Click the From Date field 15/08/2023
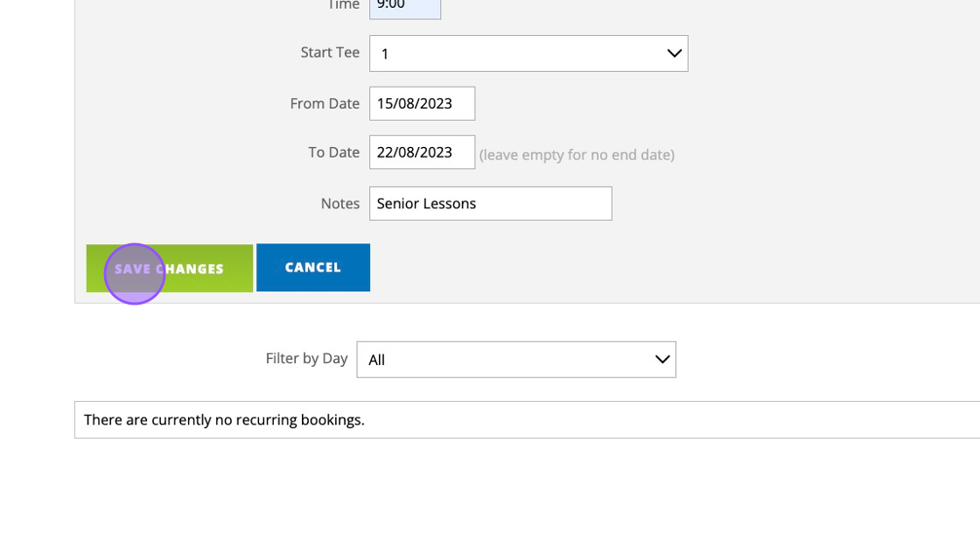 422,103
